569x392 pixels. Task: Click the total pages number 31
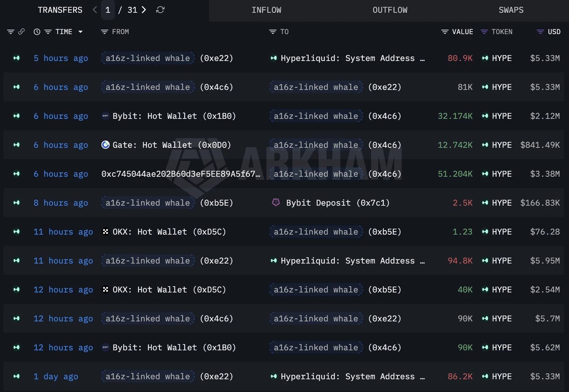click(x=132, y=10)
